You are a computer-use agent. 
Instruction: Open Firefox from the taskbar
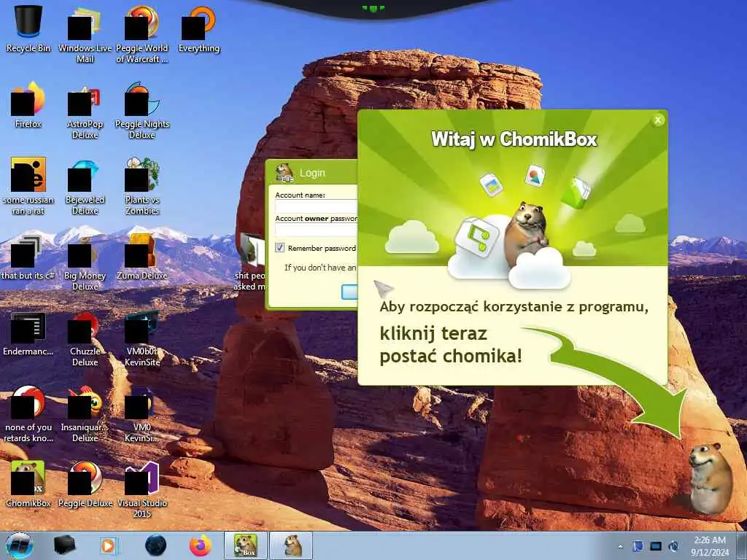click(x=201, y=545)
